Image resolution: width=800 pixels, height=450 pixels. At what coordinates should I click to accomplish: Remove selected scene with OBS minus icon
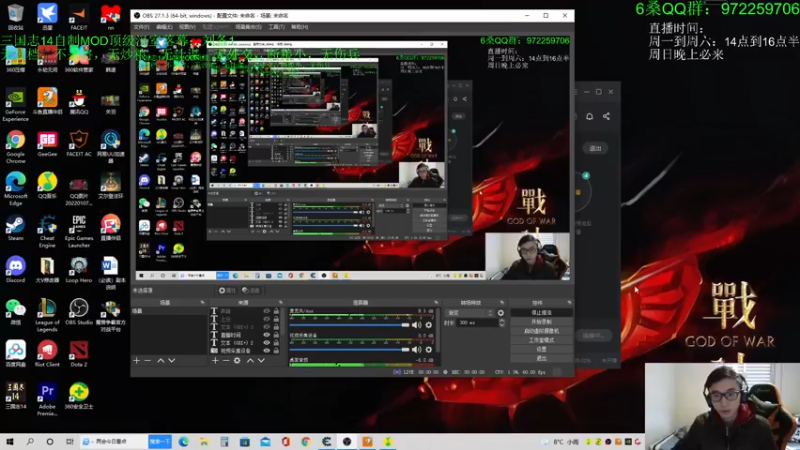147,361
